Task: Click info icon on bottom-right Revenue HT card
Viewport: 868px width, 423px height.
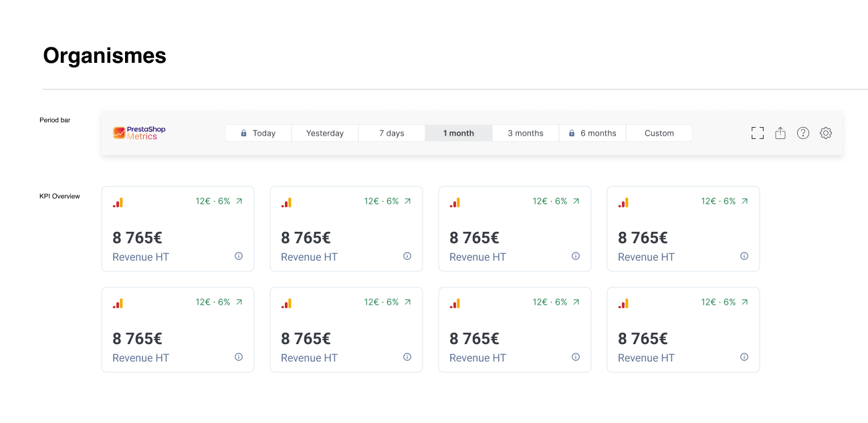Action: coord(744,357)
